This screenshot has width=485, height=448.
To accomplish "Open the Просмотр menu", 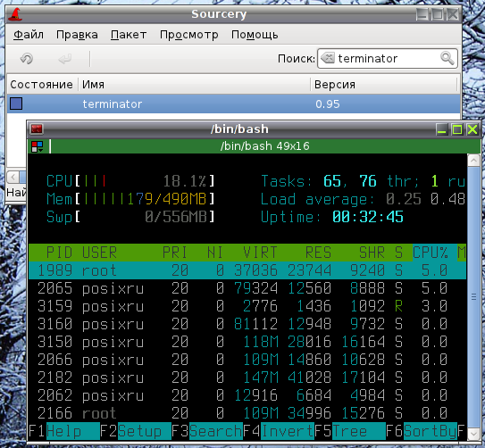I will [188, 35].
